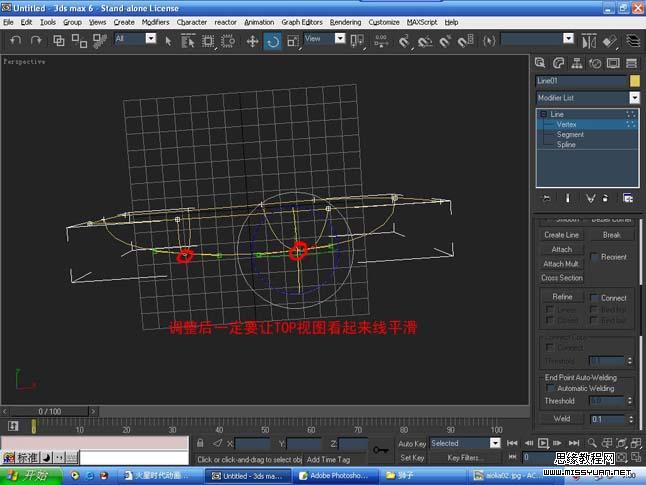Select the Segment sub-object level
646x485 pixels.
click(570, 134)
